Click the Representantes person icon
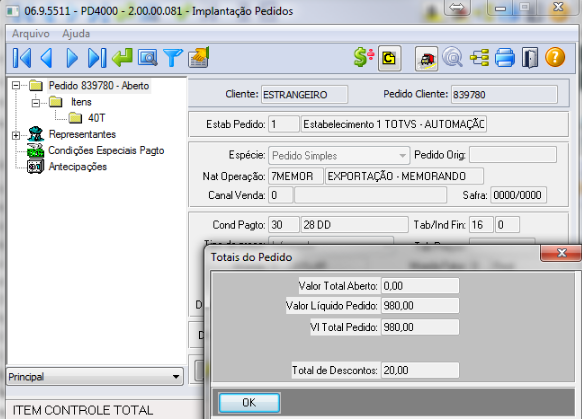582x419 pixels. [x=36, y=134]
